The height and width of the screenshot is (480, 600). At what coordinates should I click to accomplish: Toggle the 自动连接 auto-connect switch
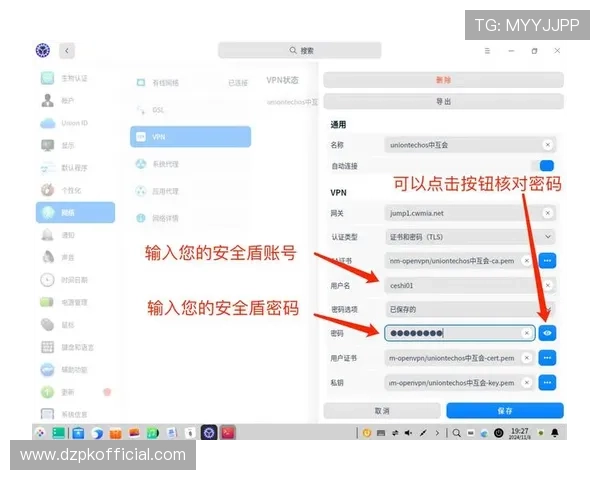(x=543, y=166)
